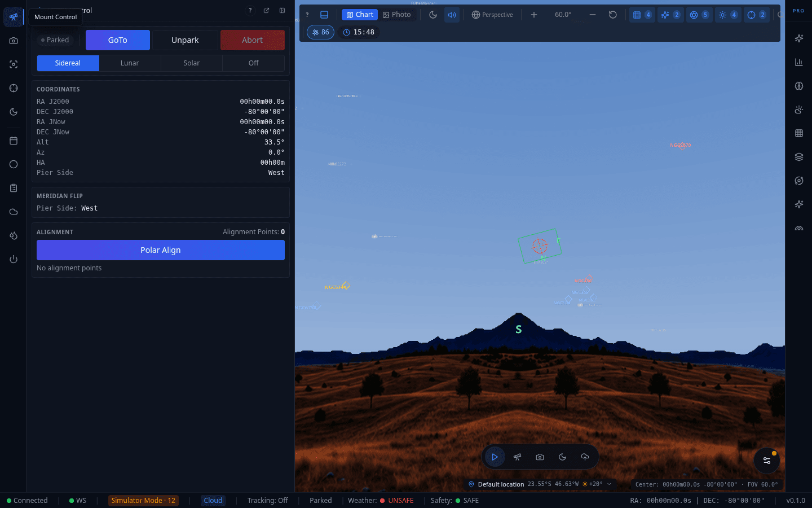Toggle the satellite count chip showing 86
Viewport: 812px width, 508px height.
(320, 32)
